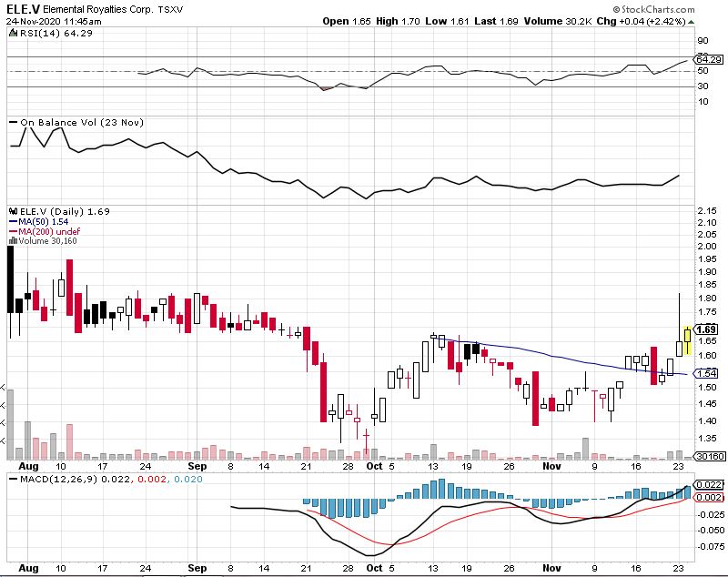728x577 pixels.
Task: Click the -0.050 label on the MACD axis
Action: pyautogui.click(x=710, y=531)
